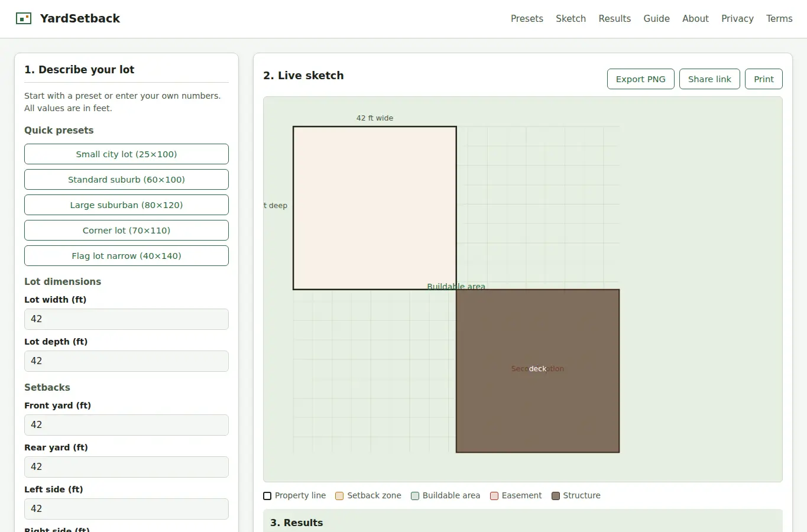Go to the Presets nav item

coord(527,18)
